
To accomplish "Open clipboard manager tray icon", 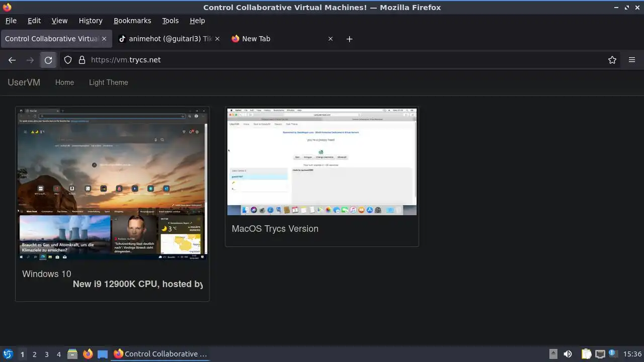I will pyautogui.click(x=586, y=354).
